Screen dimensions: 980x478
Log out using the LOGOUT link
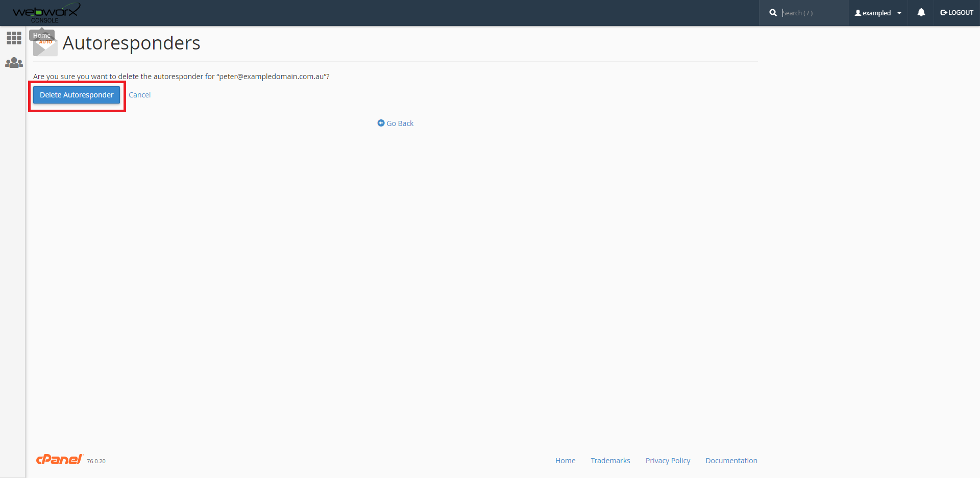coord(957,13)
